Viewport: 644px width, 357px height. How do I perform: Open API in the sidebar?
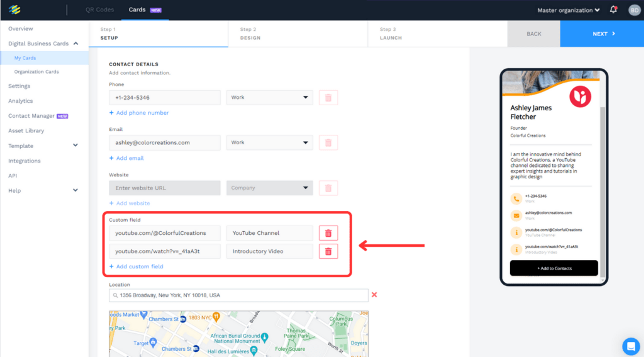[13, 176]
